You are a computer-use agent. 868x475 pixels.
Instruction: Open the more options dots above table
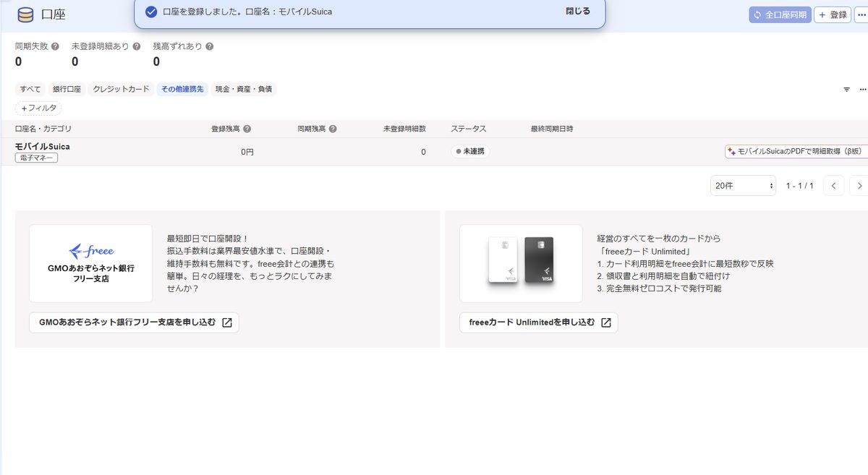(x=863, y=90)
